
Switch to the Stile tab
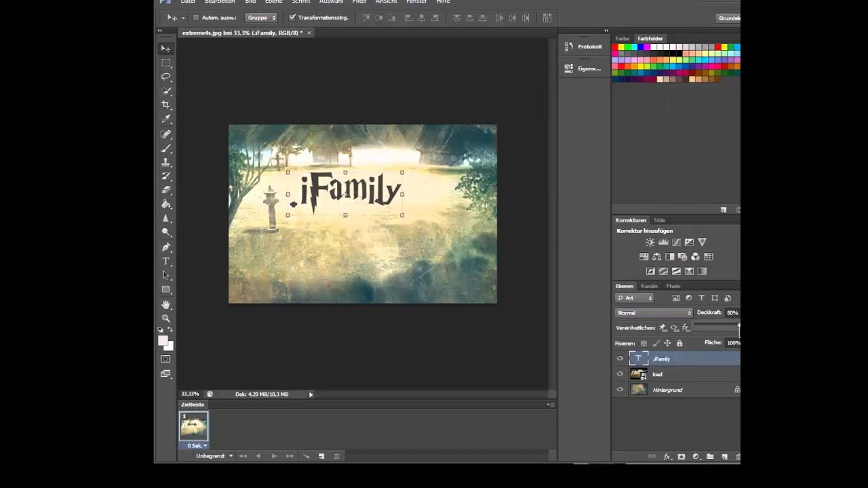659,220
